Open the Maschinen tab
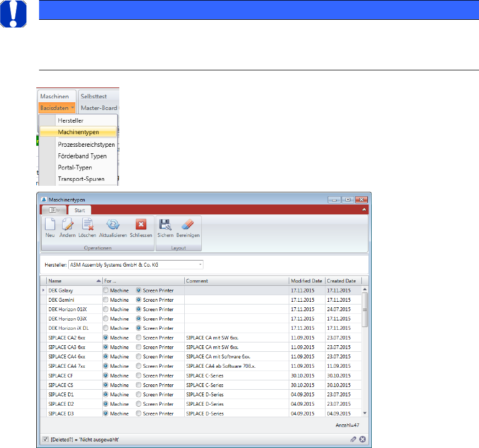 tap(54, 96)
